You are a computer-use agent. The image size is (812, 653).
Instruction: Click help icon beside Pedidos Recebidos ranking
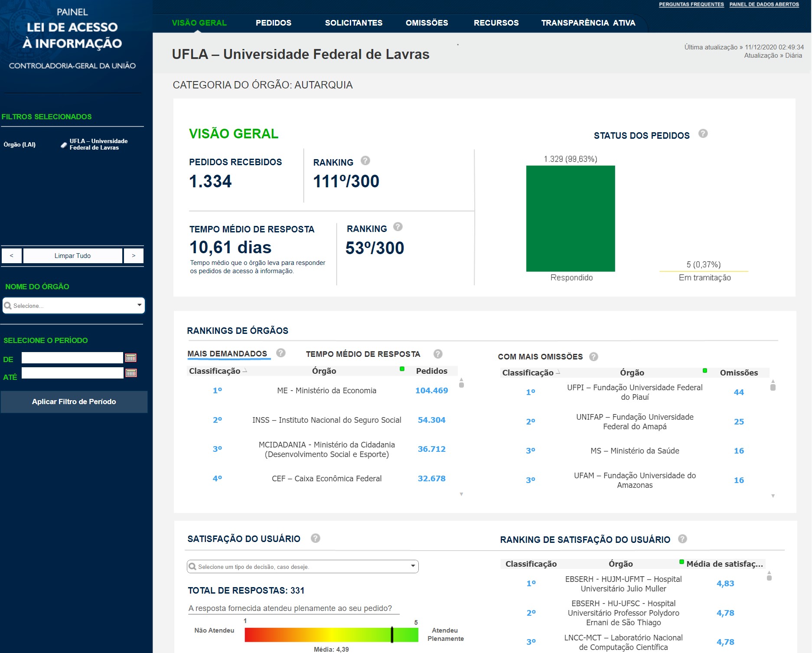(x=365, y=161)
